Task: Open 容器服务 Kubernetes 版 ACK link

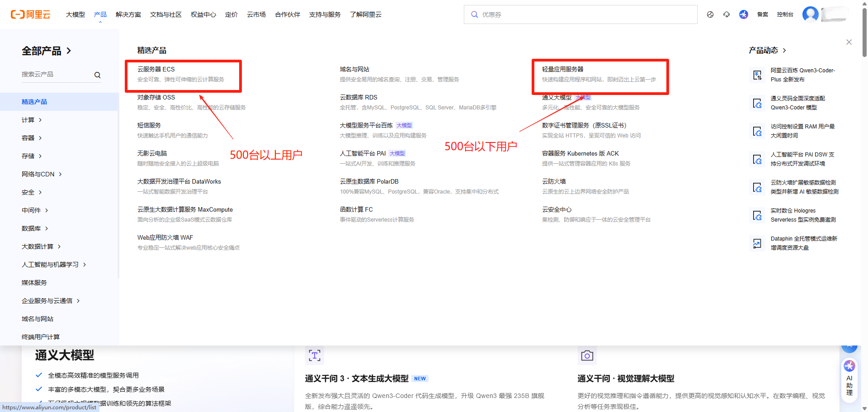Action: coord(580,153)
